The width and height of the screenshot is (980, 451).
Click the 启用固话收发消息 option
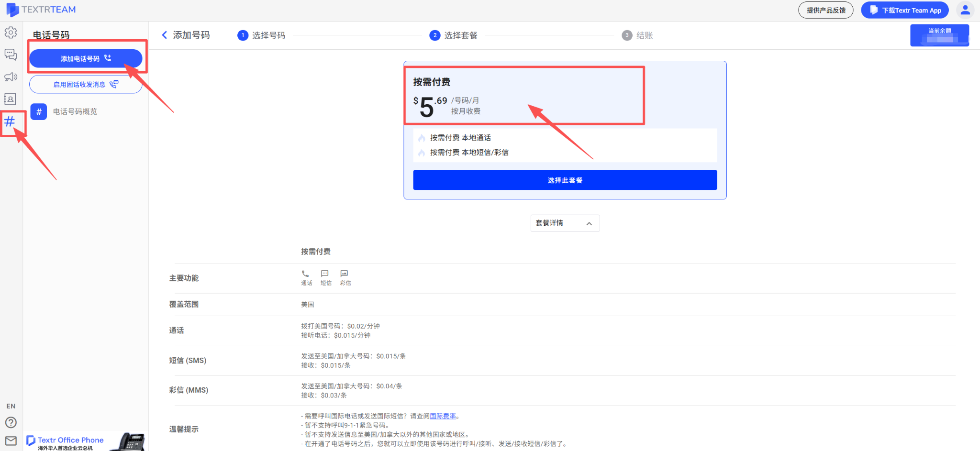[85, 84]
